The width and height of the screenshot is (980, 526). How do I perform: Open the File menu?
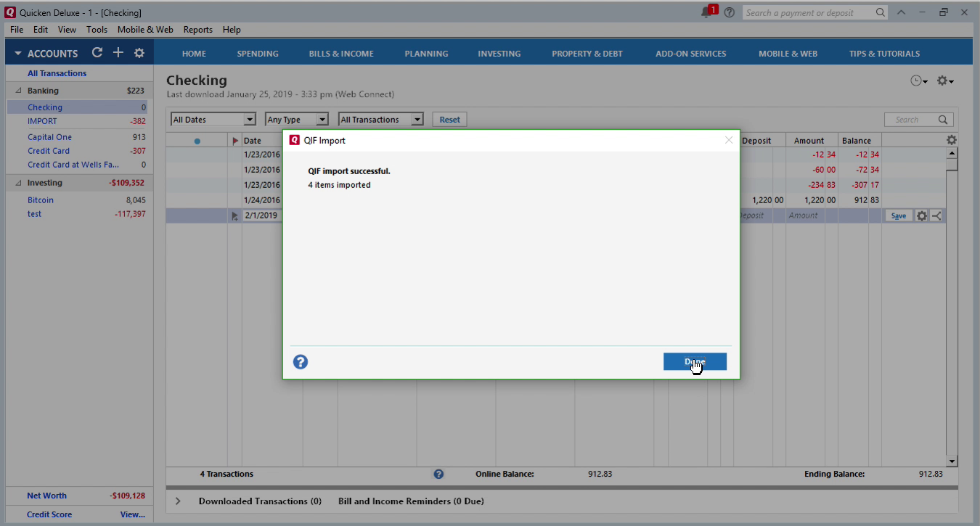point(17,30)
